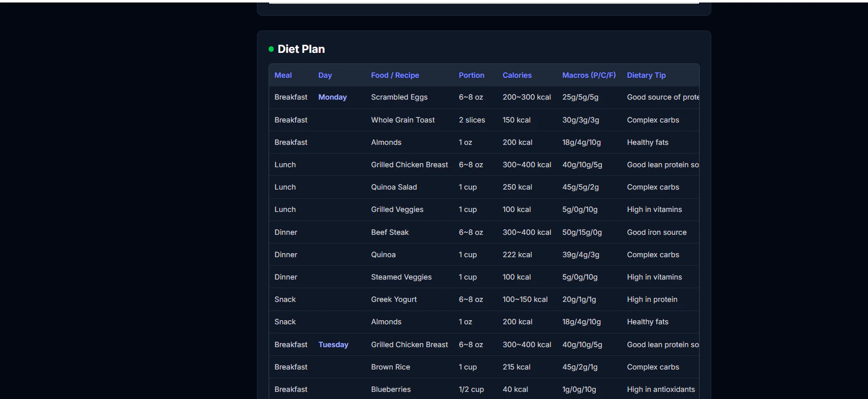The height and width of the screenshot is (399, 868).
Task: Click the 215 kcal calories cell
Action: click(x=516, y=367)
